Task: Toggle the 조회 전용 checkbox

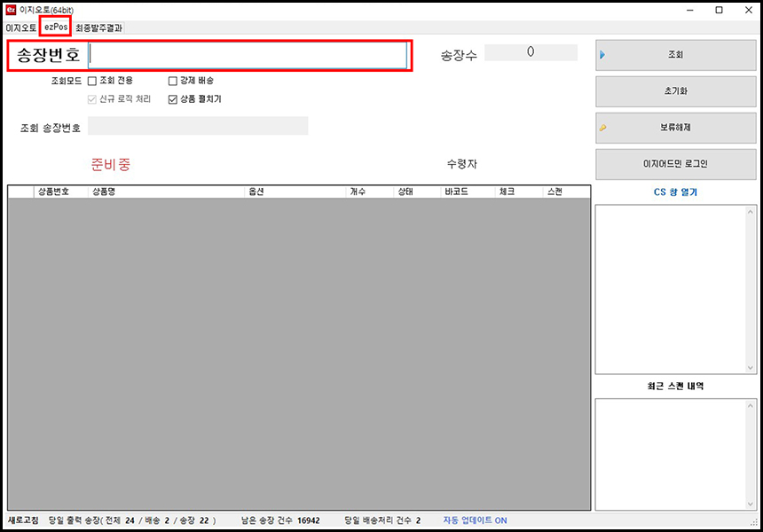Action: [x=92, y=81]
